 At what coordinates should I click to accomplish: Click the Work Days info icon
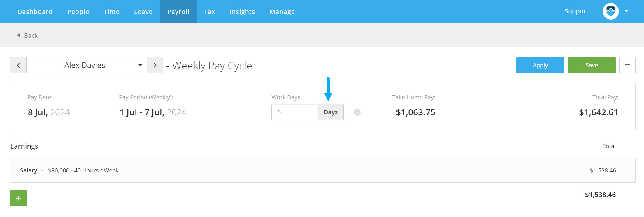pyautogui.click(x=357, y=112)
